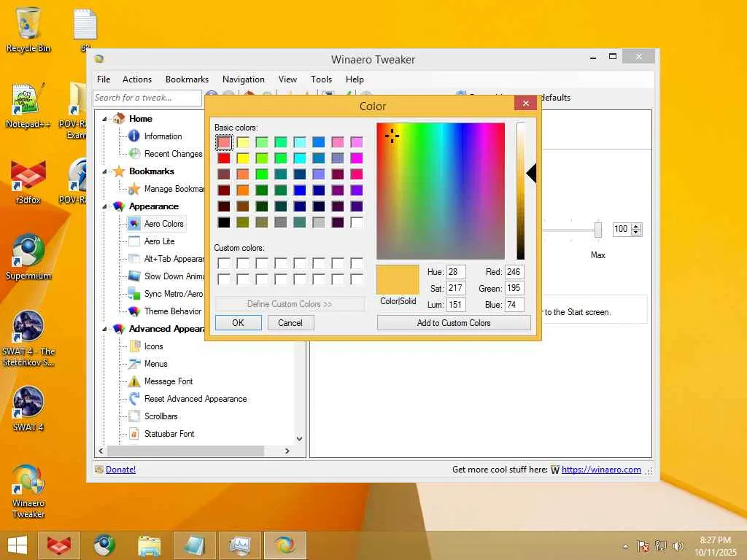The width and height of the screenshot is (747, 560).
Task: Collapse the Advanced Appearance tree node
Action: [x=104, y=329]
